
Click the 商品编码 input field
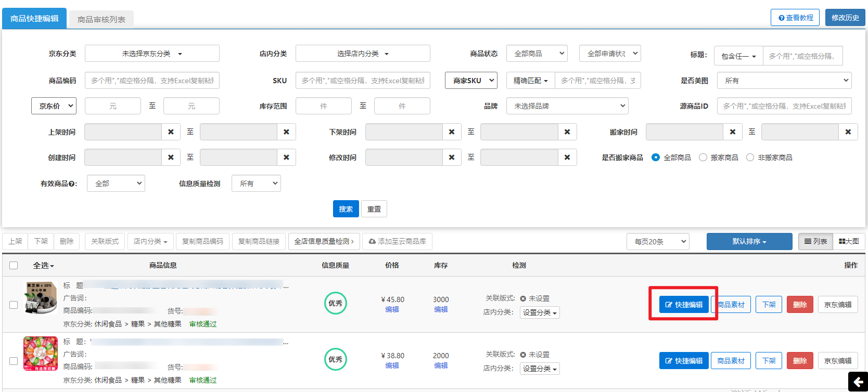coord(152,81)
